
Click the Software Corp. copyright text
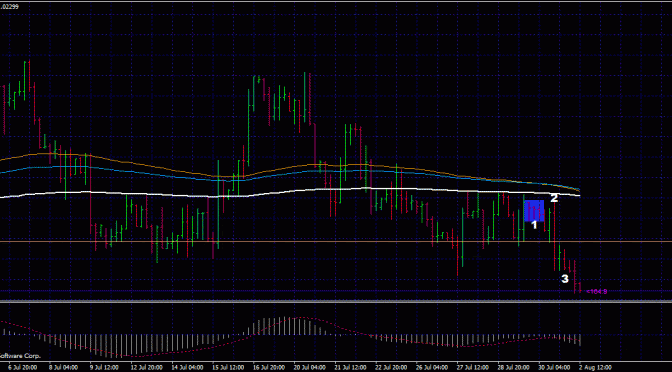20,356
